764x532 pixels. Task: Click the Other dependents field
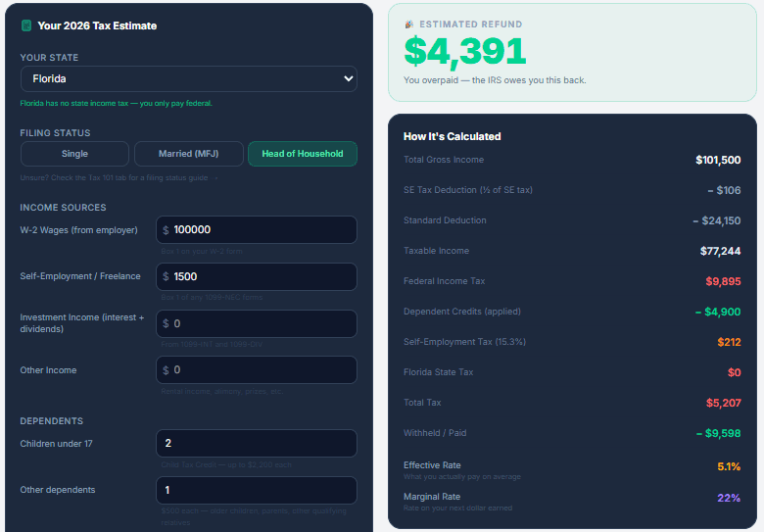[x=257, y=490]
